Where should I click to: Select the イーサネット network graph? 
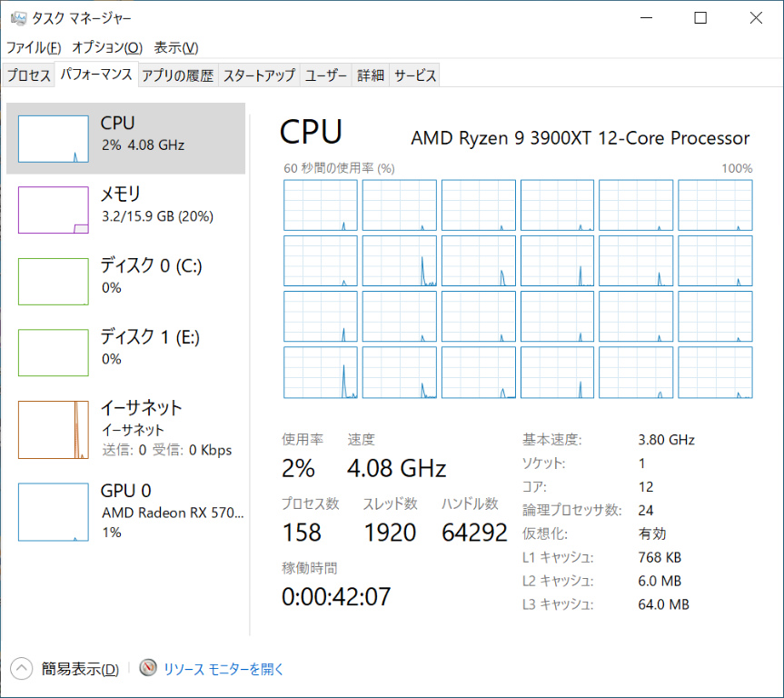click(x=54, y=429)
